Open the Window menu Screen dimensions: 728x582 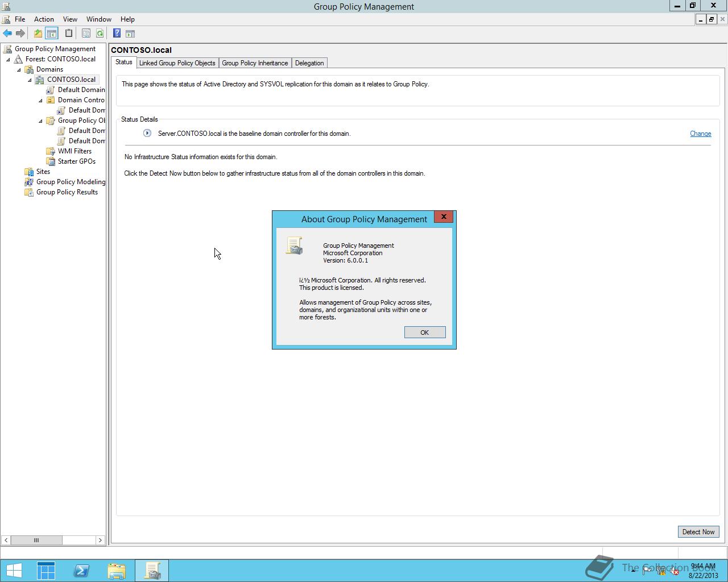point(99,19)
